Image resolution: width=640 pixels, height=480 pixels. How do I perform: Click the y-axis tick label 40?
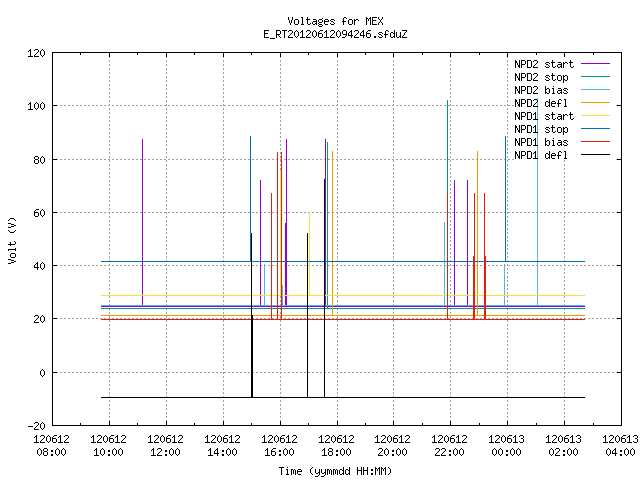coord(40,266)
